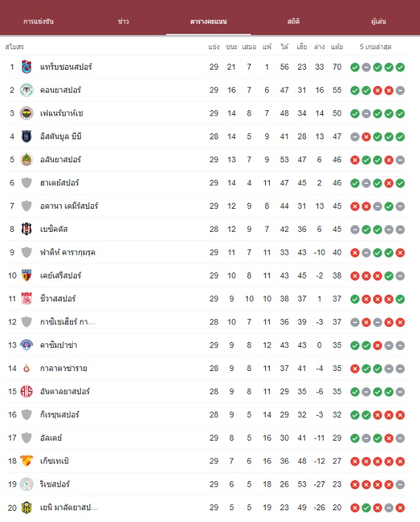Screen dimensions: 420x522
Task: Click the grey draw icon in Trabzonspor's form
Action: pyautogui.click(x=366, y=67)
